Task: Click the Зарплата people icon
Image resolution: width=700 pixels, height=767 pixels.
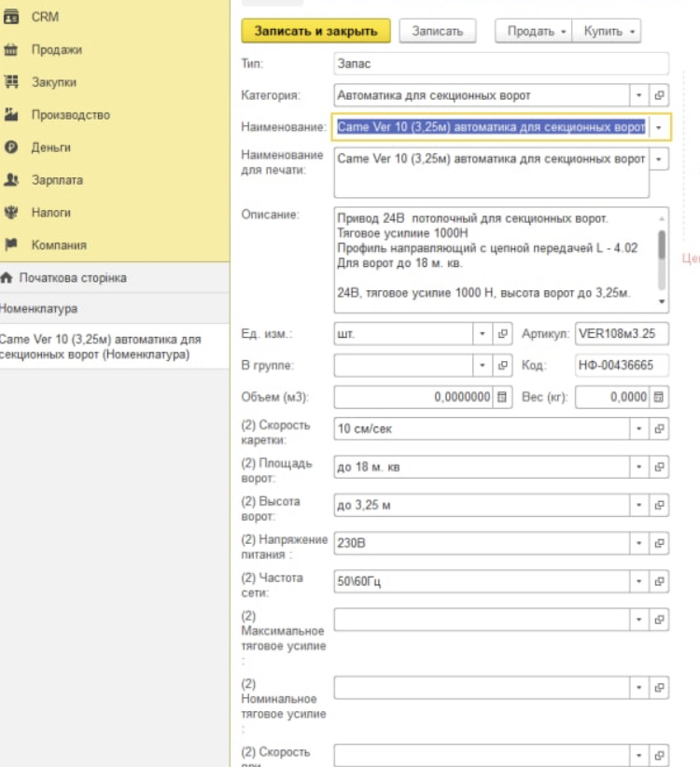Action: (x=11, y=180)
